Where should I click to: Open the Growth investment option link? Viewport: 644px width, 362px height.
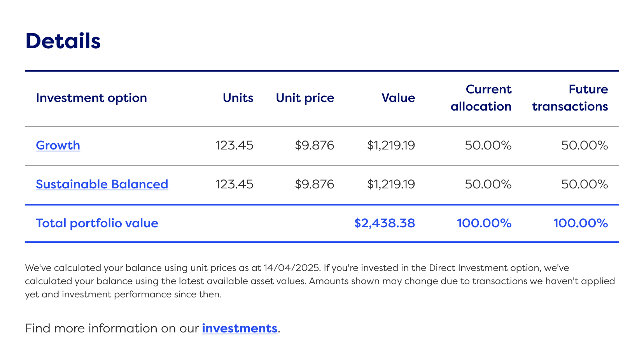(58, 145)
